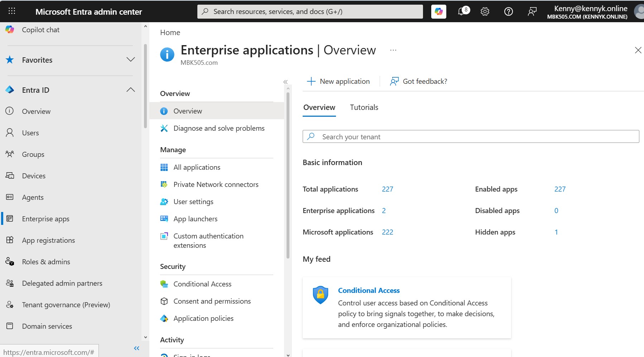The height and width of the screenshot is (357, 644).
Task: Click the Hidden apps count 1
Action: [556, 232]
